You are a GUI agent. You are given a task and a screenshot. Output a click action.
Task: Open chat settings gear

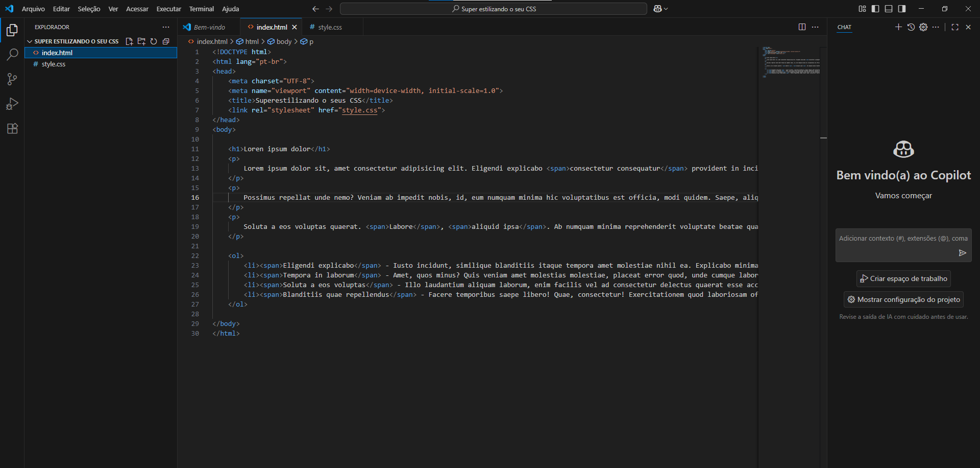pyautogui.click(x=923, y=27)
